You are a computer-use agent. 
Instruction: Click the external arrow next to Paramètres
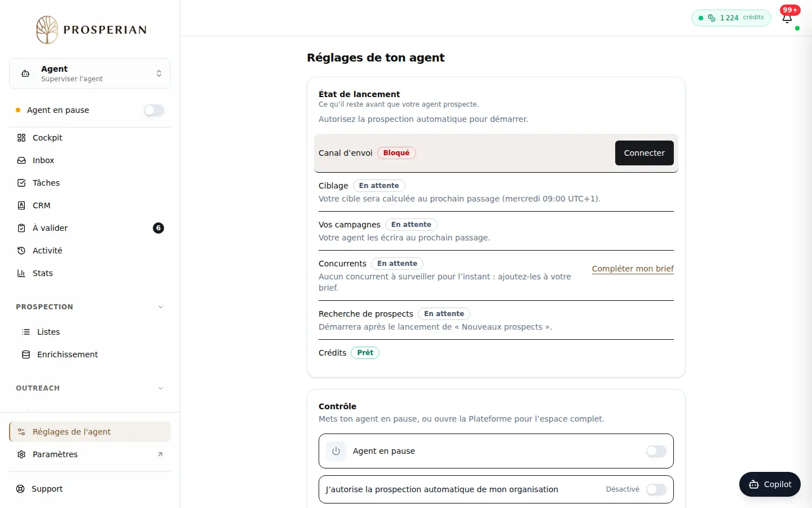tap(160, 454)
